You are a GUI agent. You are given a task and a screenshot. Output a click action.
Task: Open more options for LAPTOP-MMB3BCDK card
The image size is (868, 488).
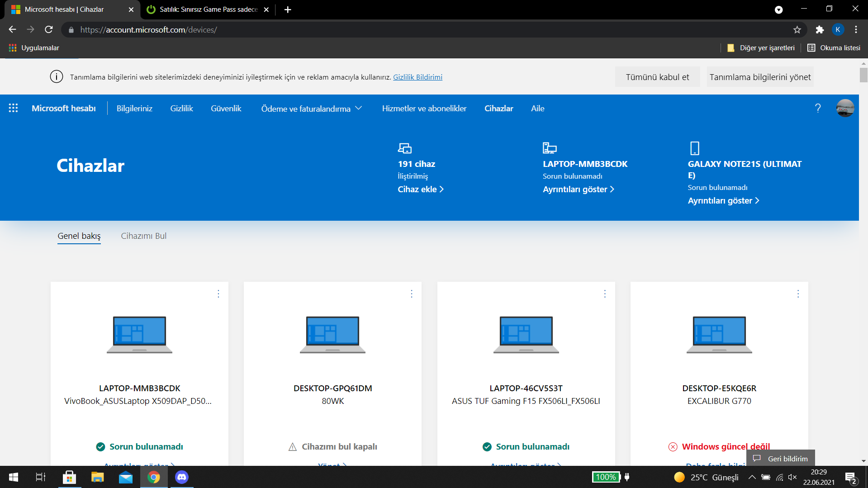[218, 294]
